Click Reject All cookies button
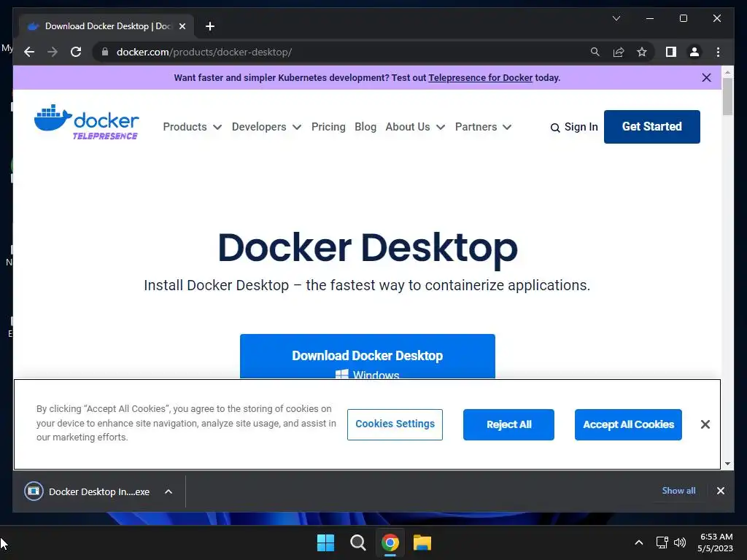747x560 pixels. (508, 424)
